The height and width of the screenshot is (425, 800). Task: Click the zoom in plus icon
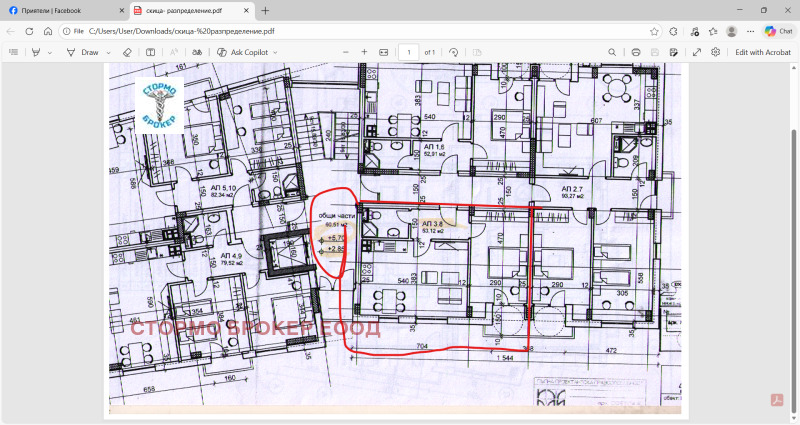(364, 52)
